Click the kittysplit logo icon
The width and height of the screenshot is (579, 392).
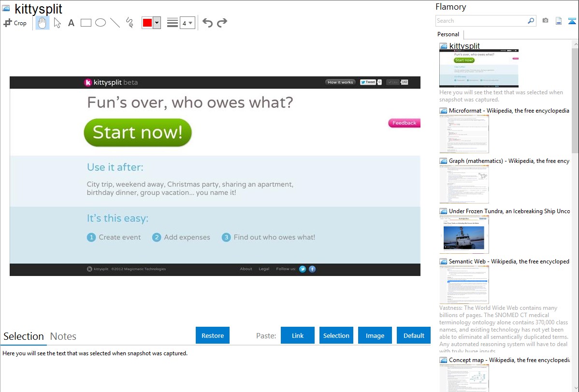pos(88,82)
